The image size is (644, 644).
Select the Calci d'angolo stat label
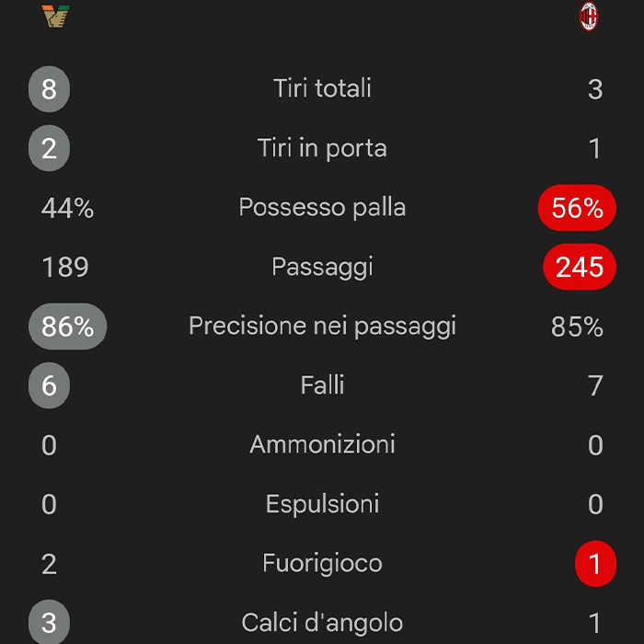(x=322, y=623)
